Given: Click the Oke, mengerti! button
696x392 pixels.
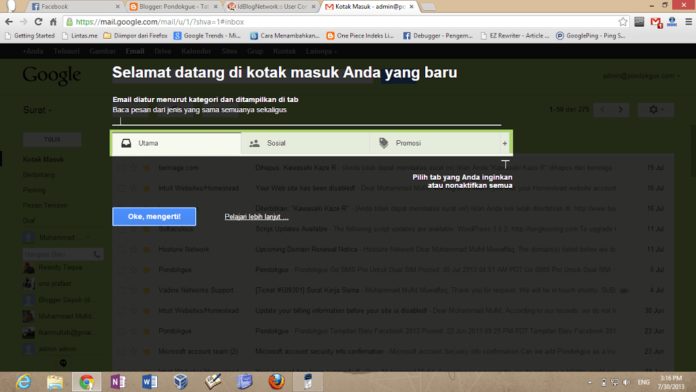Looking at the screenshot, I should pos(154,217).
